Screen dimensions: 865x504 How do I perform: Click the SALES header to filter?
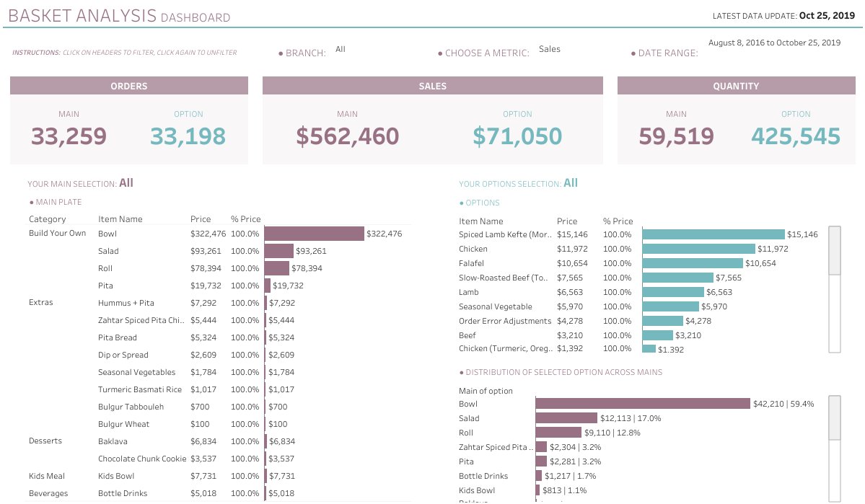433,86
